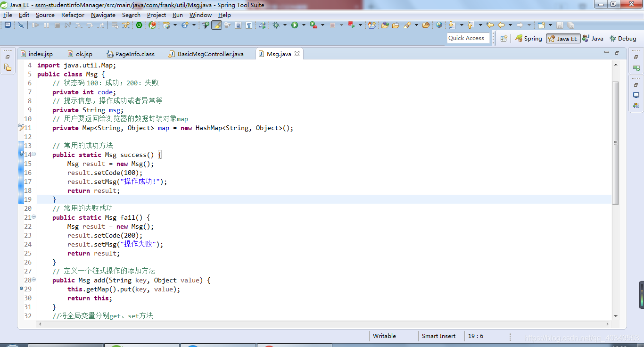Click the Step Return icon
The image size is (644, 347).
click(100, 25)
